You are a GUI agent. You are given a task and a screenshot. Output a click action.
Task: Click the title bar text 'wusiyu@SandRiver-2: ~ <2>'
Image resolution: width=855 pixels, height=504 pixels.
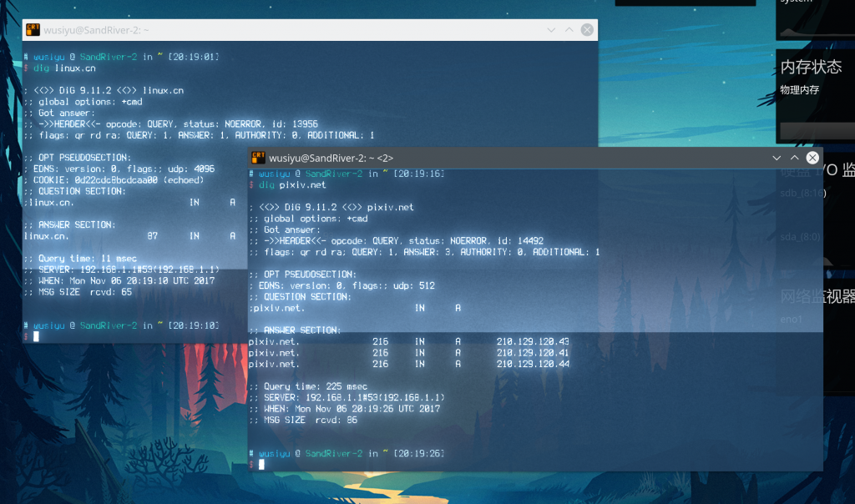click(x=331, y=158)
